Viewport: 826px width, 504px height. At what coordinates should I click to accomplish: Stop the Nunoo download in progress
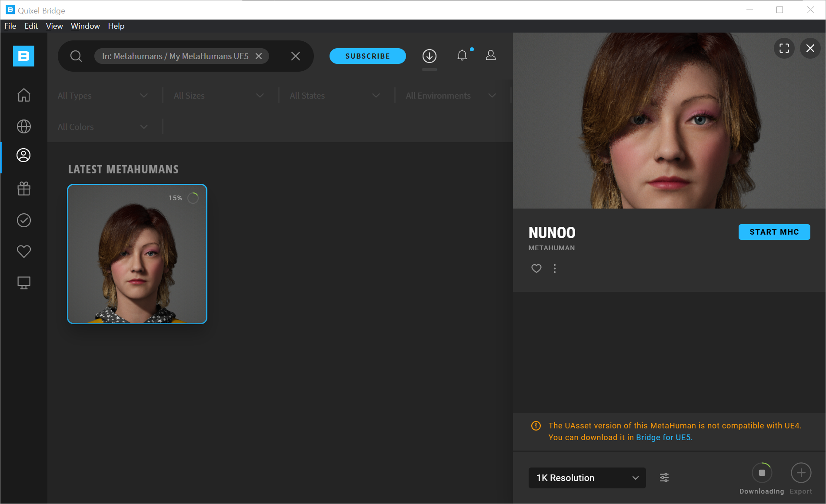[x=762, y=473]
